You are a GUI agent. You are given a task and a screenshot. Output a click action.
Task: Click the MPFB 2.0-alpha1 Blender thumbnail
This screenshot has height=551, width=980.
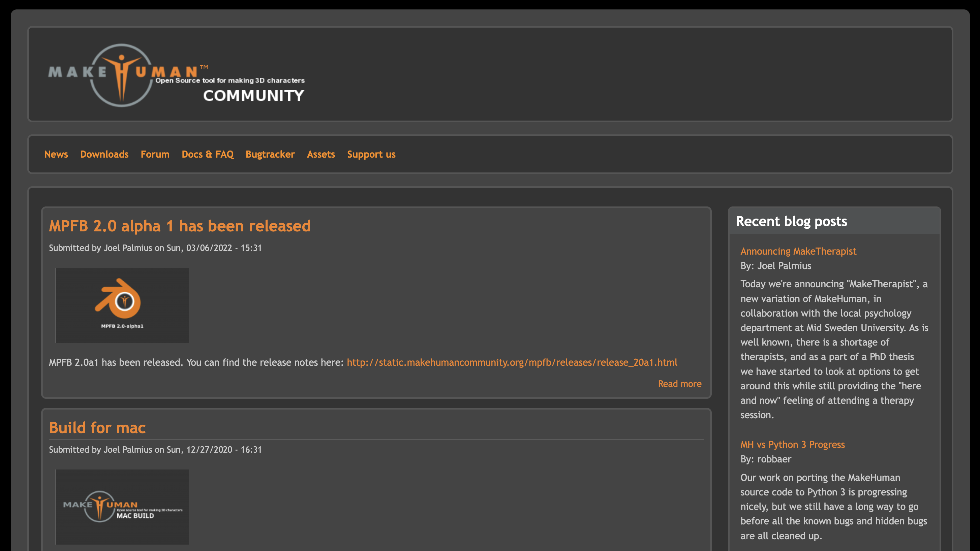[122, 305]
